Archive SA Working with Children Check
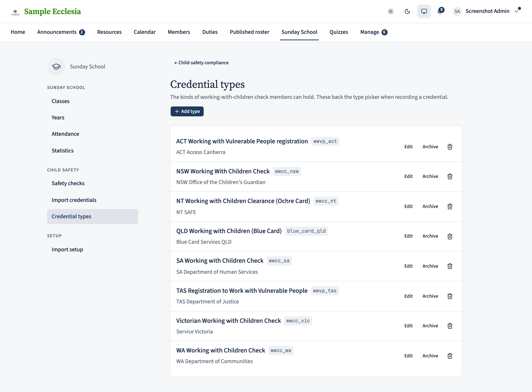Image resolution: width=532 pixels, height=392 pixels. point(430,266)
